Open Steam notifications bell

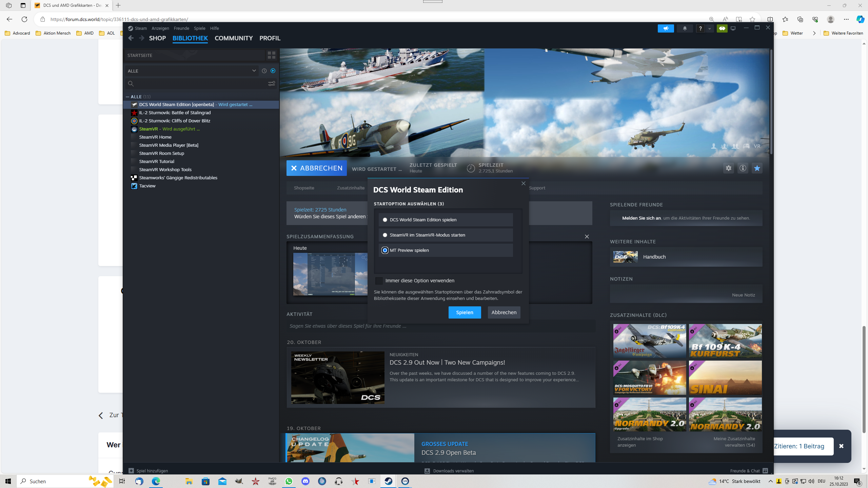coord(685,28)
